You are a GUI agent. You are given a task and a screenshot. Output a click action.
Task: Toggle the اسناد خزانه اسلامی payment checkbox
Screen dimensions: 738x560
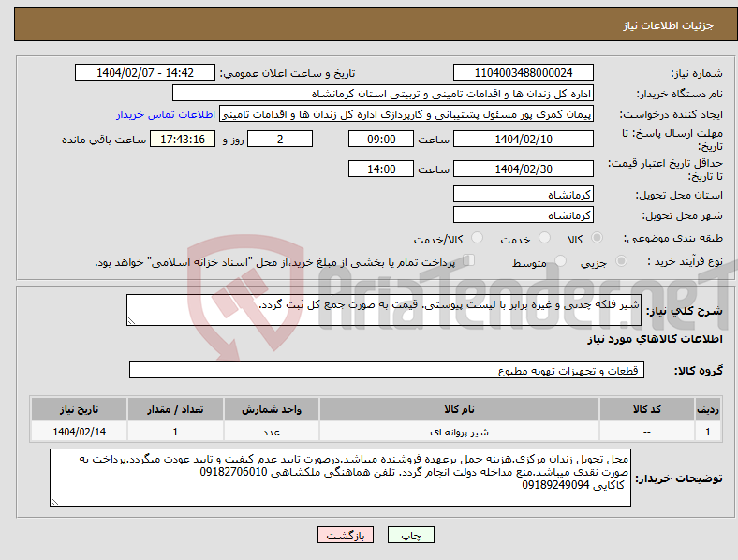(x=468, y=260)
